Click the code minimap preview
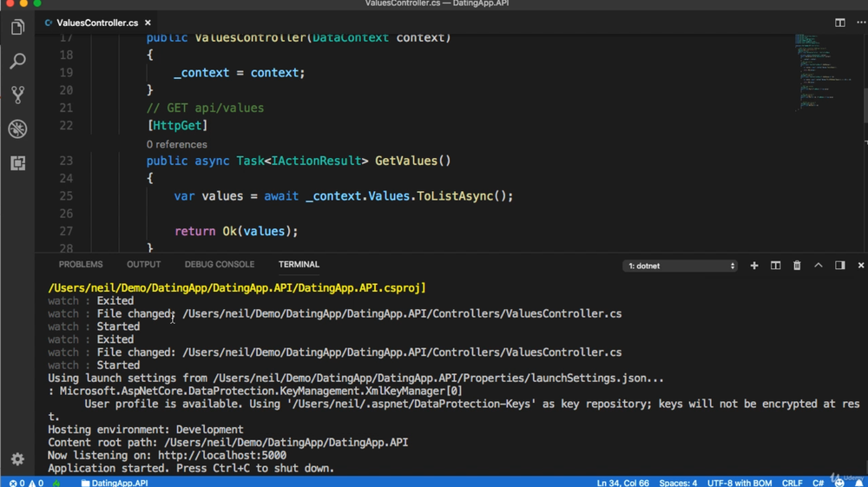The height and width of the screenshot is (487, 868). 825,72
